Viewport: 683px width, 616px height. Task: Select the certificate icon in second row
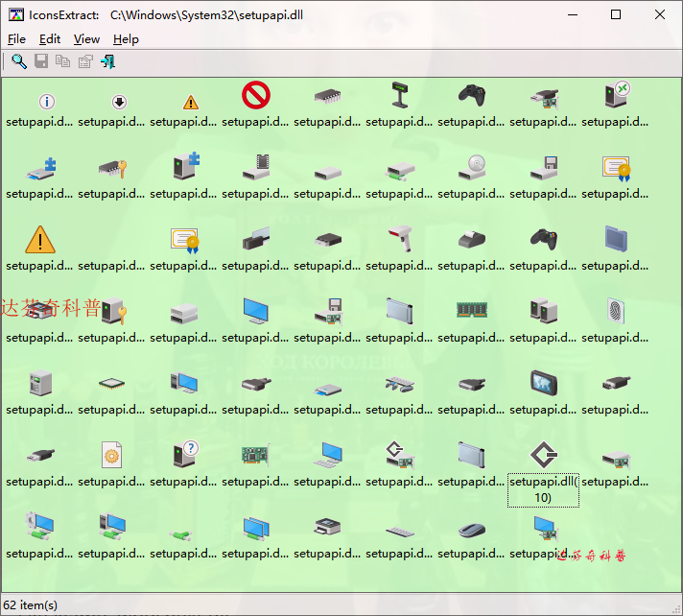(617, 169)
